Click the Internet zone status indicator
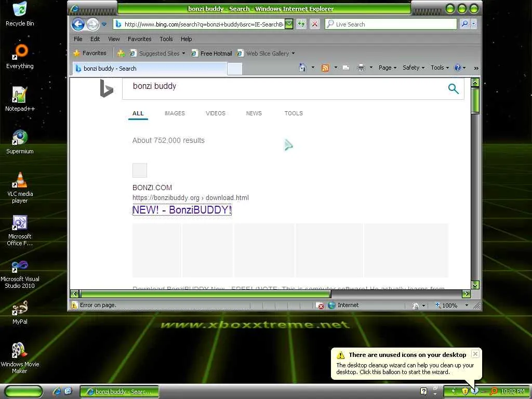 click(x=343, y=305)
